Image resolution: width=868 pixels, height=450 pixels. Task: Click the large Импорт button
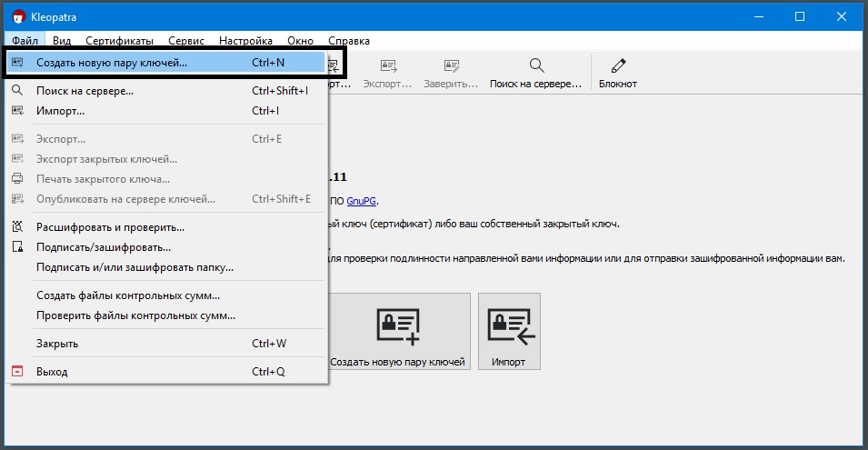tap(509, 331)
